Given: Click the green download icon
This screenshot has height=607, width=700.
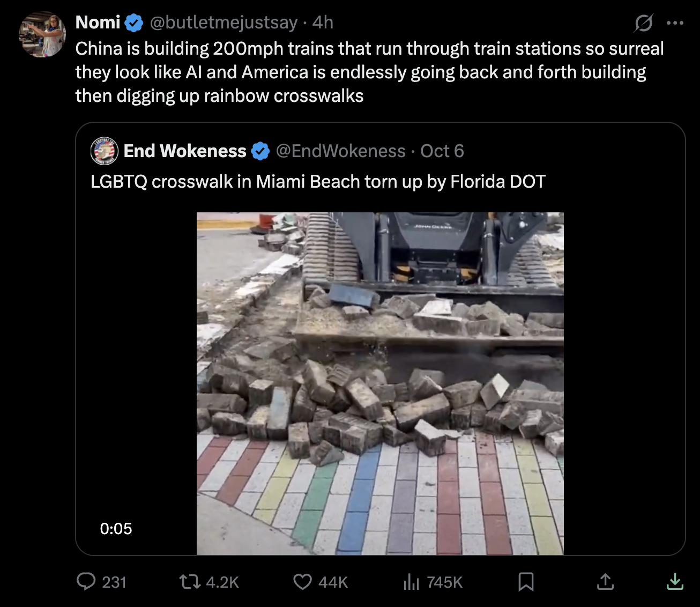Looking at the screenshot, I should point(674,581).
